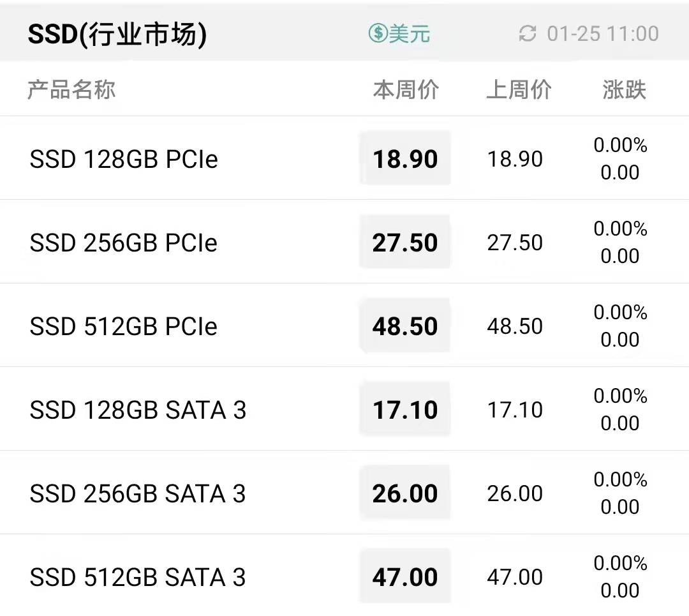This screenshot has width=689, height=616.
Task: Open the SSD 256GB PCIe product row
Action: tap(344, 242)
